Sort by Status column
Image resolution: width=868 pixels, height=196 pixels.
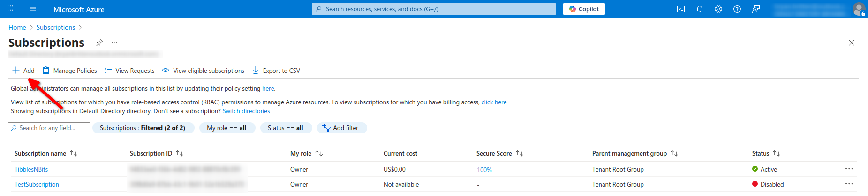pos(766,153)
